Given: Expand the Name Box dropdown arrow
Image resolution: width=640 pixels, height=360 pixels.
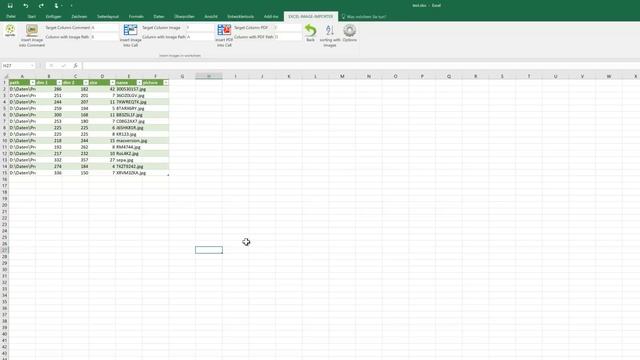Looking at the screenshot, I should coord(32,66).
